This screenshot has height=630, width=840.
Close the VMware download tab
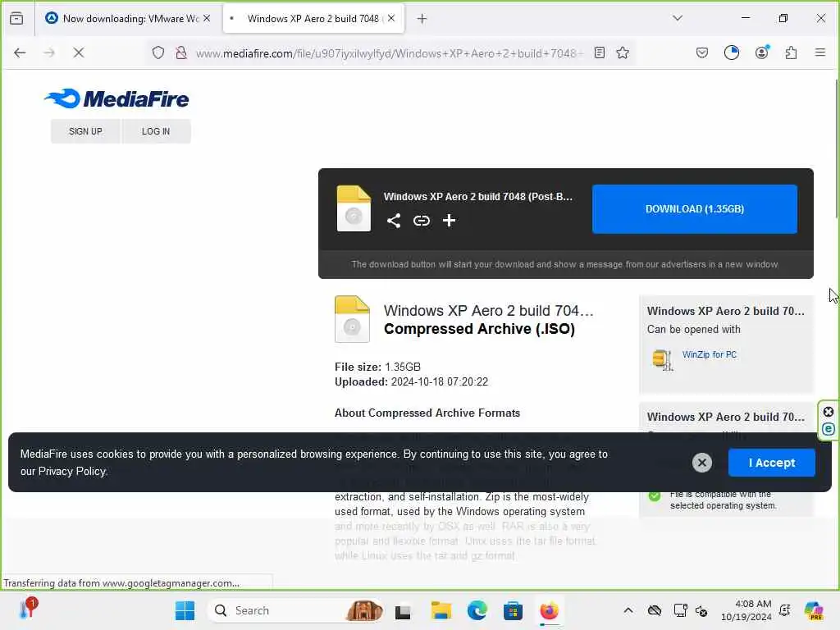pyautogui.click(x=207, y=19)
